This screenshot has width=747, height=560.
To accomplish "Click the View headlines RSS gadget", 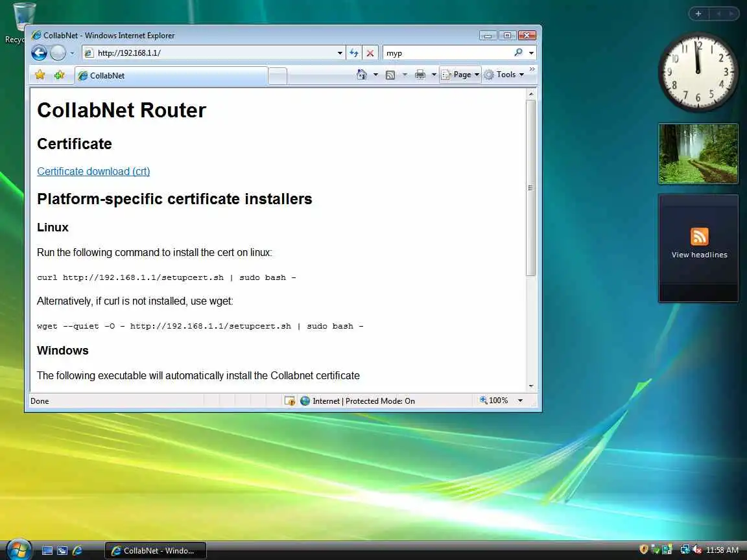I will click(698, 248).
